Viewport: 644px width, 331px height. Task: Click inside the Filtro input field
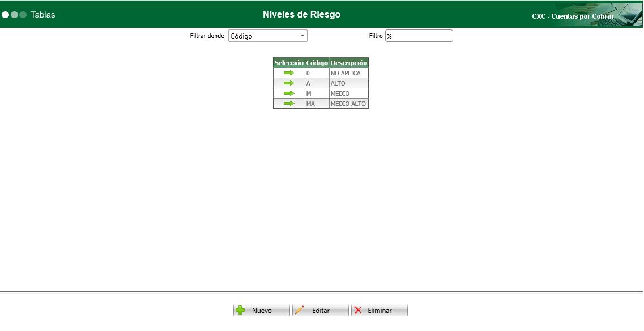(x=419, y=35)
